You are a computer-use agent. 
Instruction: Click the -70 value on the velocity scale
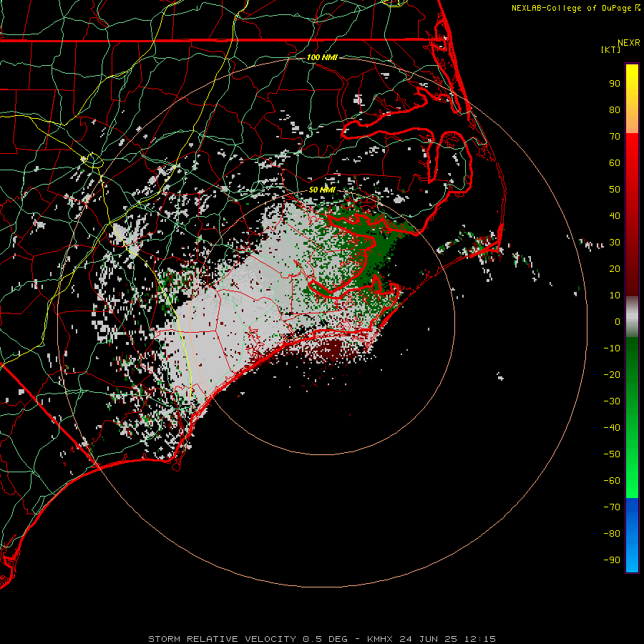[x=612, y=507]
